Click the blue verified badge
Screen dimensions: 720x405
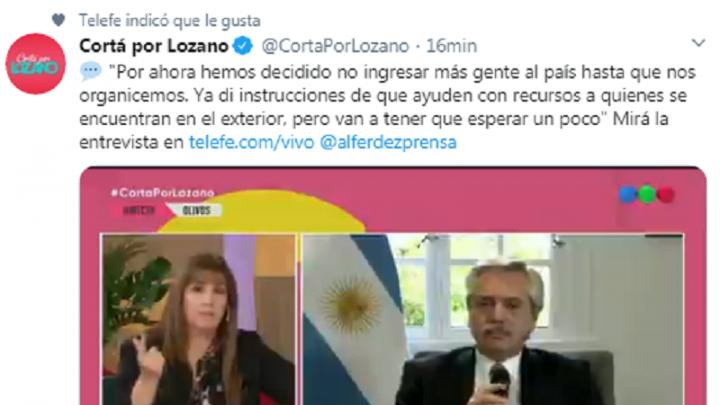tap(243, 46)
